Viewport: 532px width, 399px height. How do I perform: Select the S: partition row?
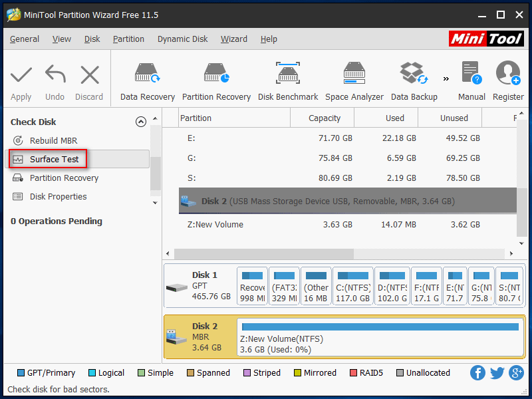point(347,178)
